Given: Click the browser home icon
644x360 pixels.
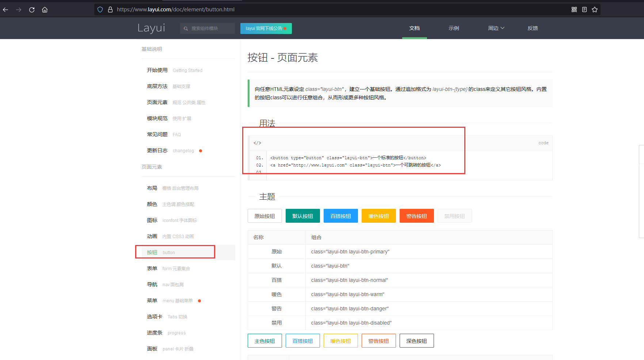Looking at the screenshot, I should (45, 9).
